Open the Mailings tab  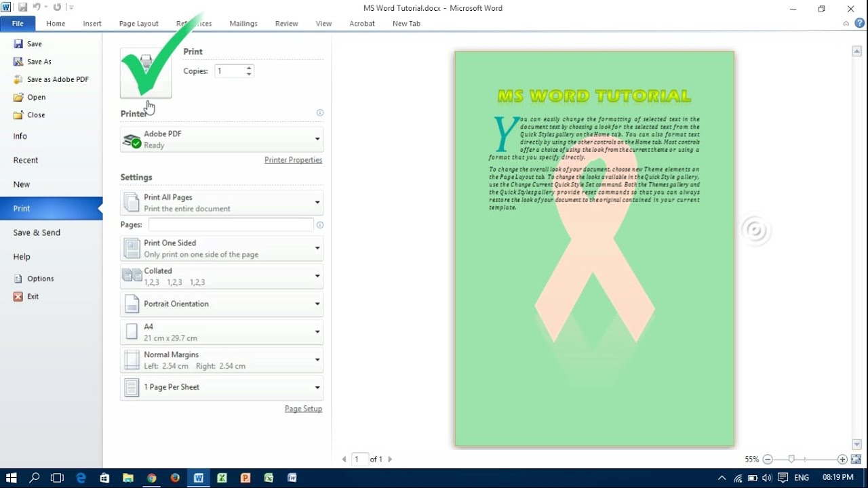(x=243, y=23)
